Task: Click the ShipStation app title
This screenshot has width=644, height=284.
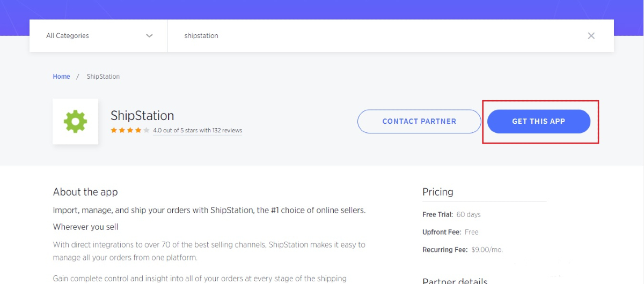Action: (142, 116)
